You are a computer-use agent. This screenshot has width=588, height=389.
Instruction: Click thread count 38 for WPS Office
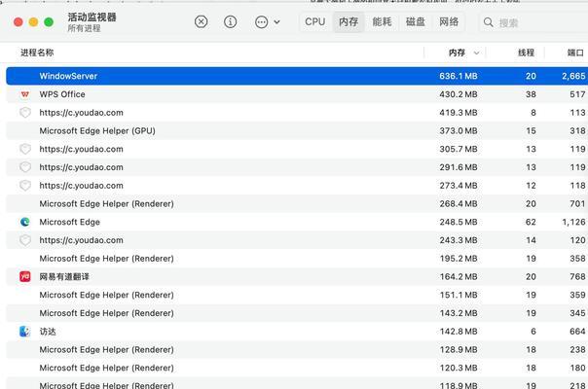[531, 94]
